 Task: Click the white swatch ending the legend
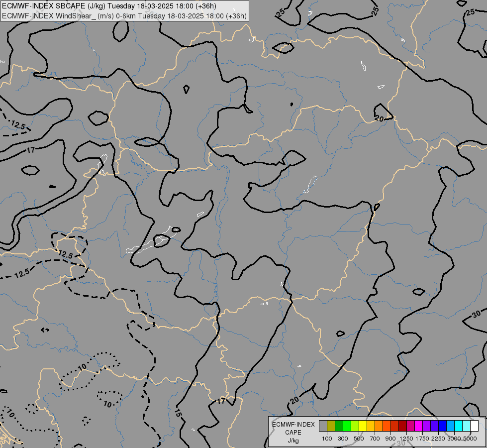[x=475, y=426]
